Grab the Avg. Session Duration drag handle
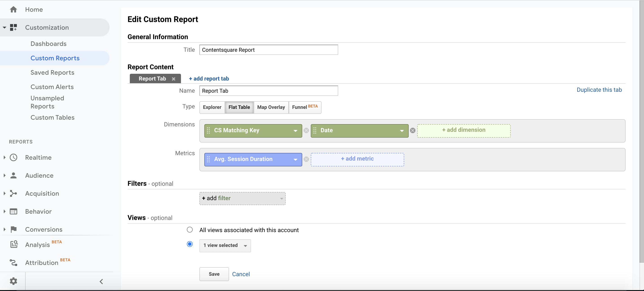This screenshot has height=291, width=644. click(x=208, y=159)
